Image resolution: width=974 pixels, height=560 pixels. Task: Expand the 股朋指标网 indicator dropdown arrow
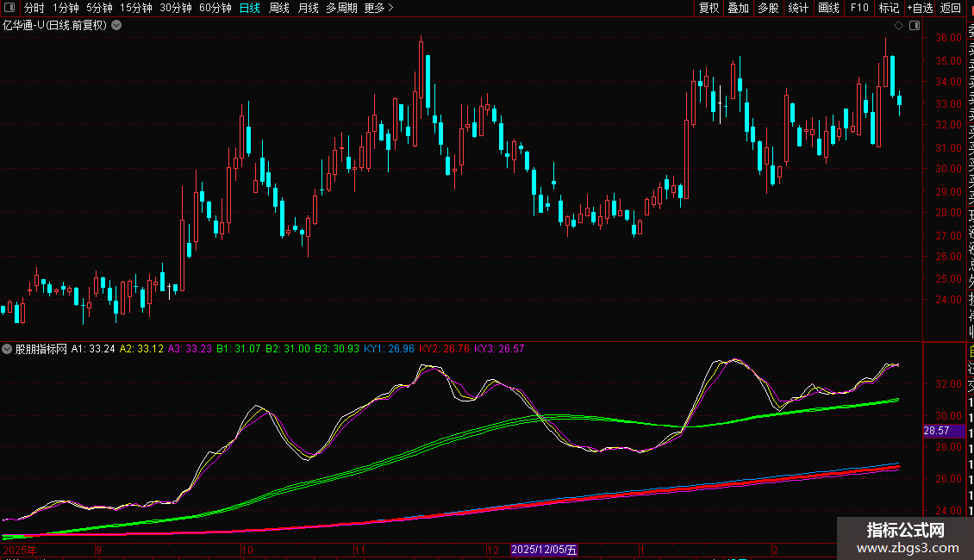click(x=8, y=349)
